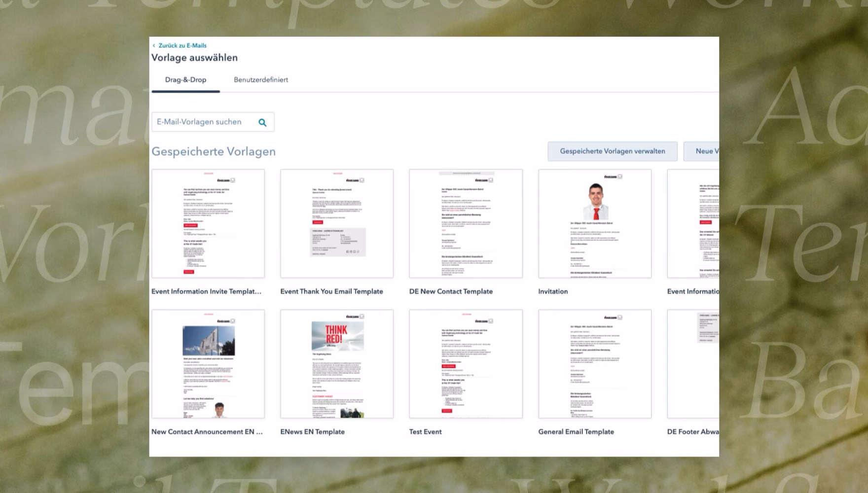This screenshot has height=493, width=868.
Task: Go back via Zurück zu E-Mails link
Action: (x=182, y=45)
